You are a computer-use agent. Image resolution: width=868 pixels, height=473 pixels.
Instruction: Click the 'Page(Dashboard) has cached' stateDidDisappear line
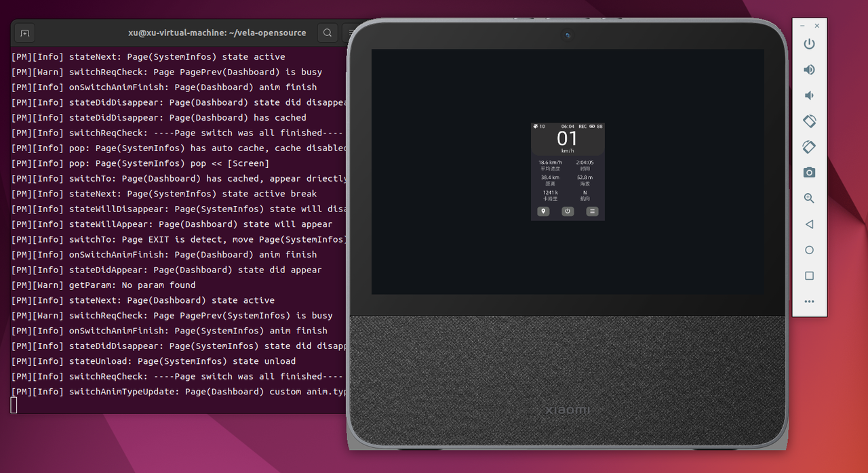click(x=159, y=118)
